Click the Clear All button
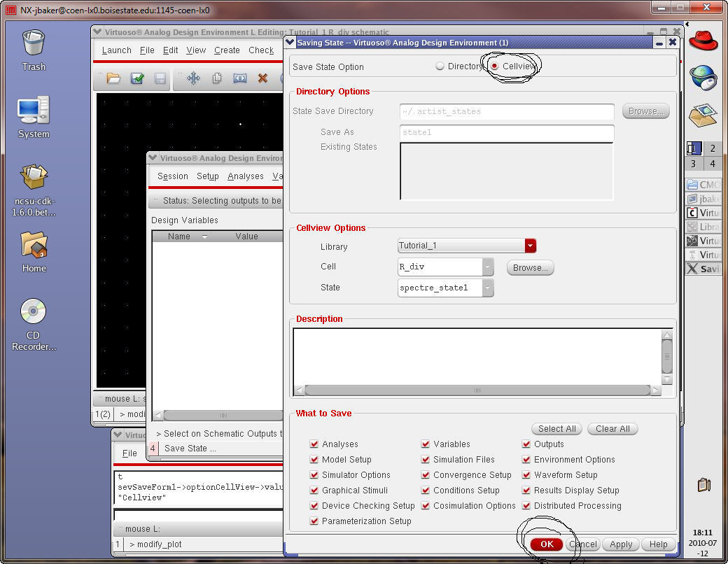The width and height of the screenshot is (728, 564). tap(612, 429)
